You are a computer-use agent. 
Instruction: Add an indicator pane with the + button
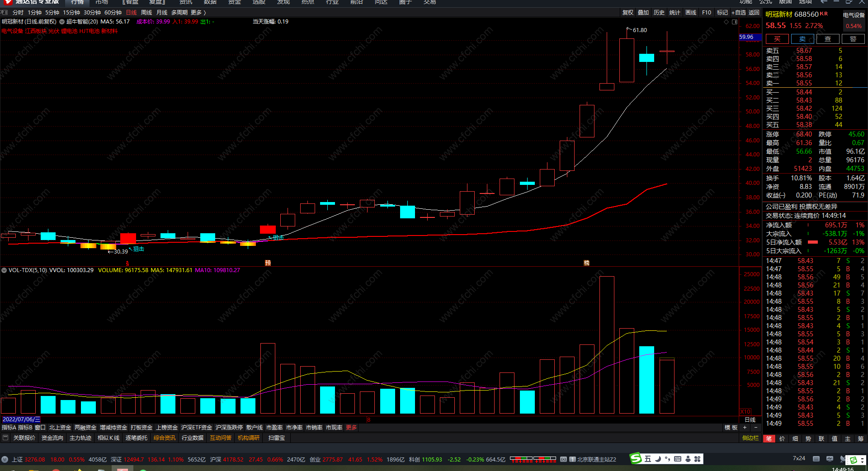point(745,428)
